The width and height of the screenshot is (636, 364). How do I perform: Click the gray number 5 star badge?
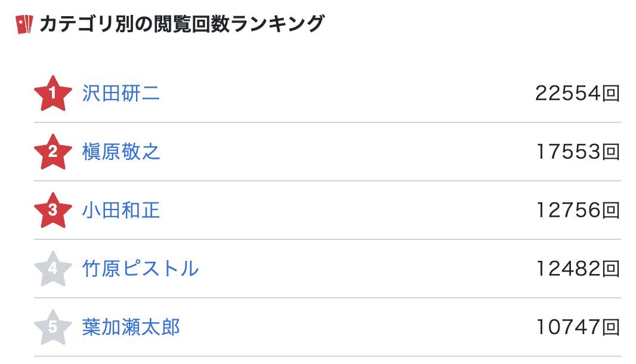53,327
